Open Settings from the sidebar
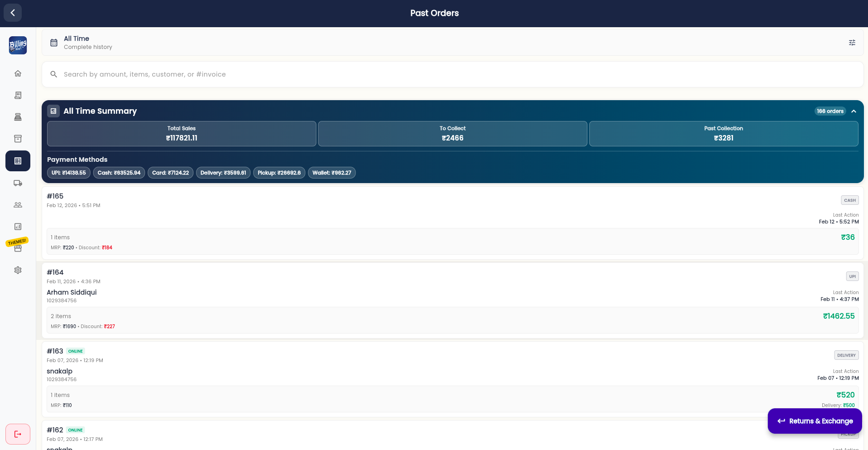 (18, 270)
